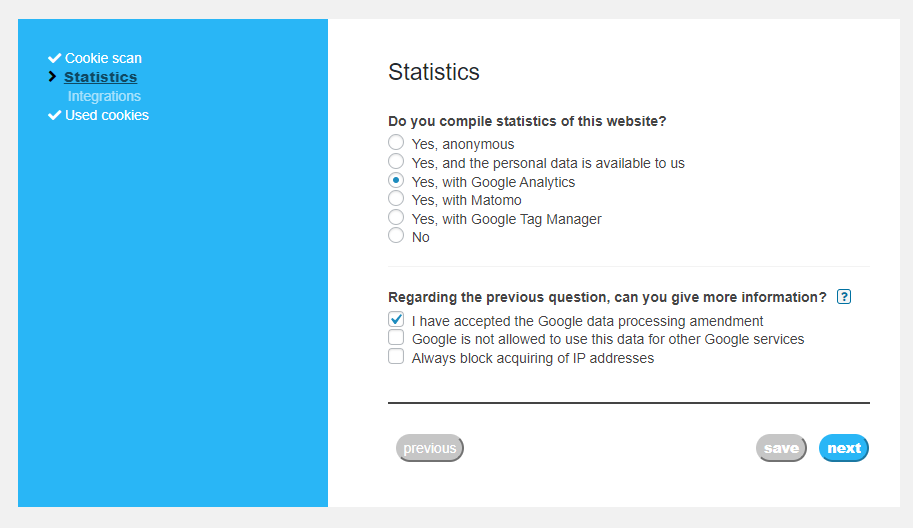Choose "Yes, with Matomo" option
Screen dimensions: 913x528
(x=396, y=199)
